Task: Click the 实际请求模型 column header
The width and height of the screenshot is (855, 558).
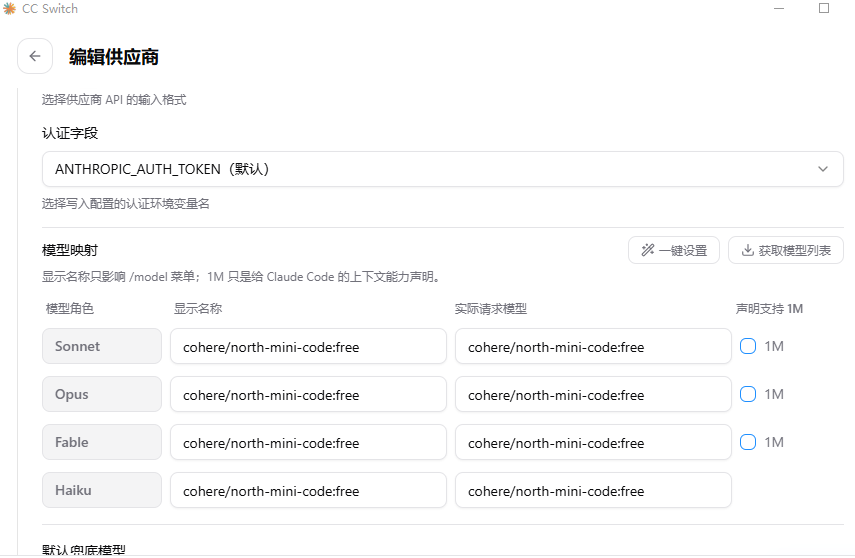Action: pos(491,309)
